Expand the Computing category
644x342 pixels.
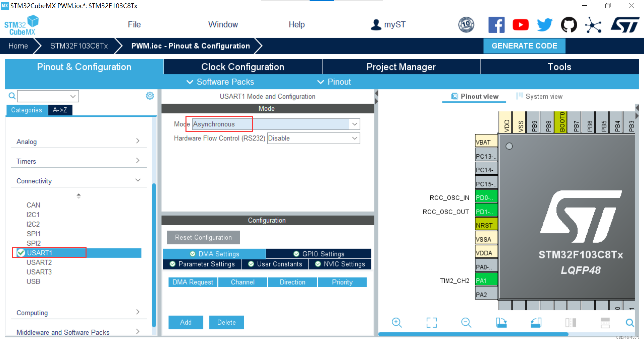(x=79, y=312)
